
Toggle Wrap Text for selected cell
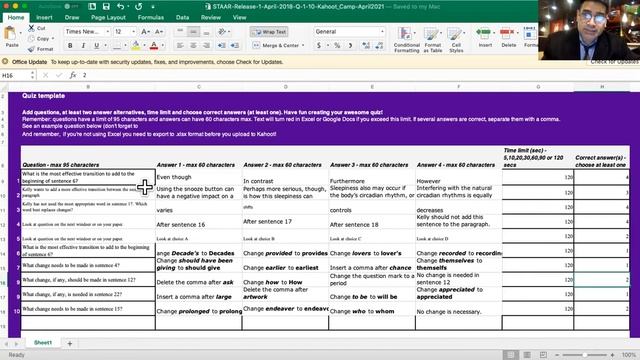[x=269, y=31]
